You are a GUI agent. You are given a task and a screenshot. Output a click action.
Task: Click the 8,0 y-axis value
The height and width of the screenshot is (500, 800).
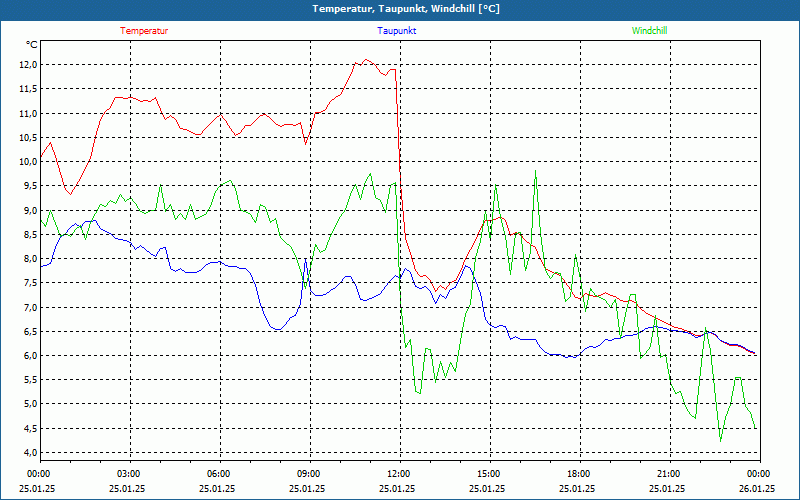(x=31, y=259)
